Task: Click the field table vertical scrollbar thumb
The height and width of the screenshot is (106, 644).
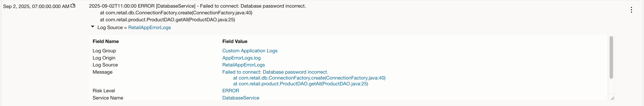Action: pos(611,57)
